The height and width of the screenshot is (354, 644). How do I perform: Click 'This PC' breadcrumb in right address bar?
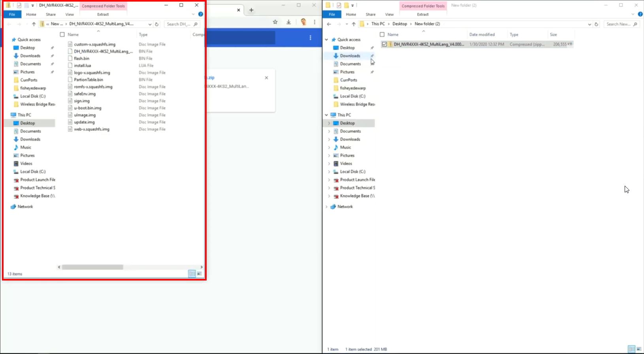(x=378, y=24)
